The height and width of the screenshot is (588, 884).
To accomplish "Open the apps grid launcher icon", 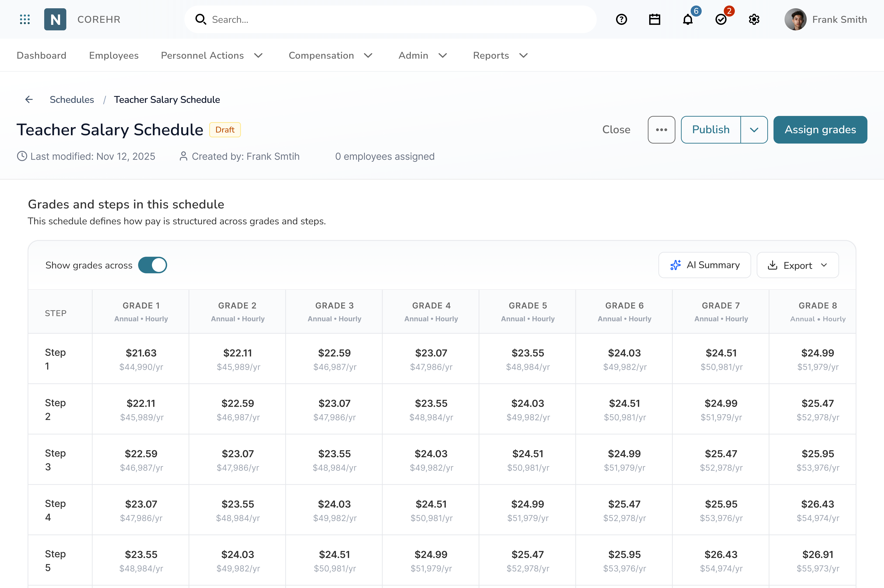I will 25,19.
